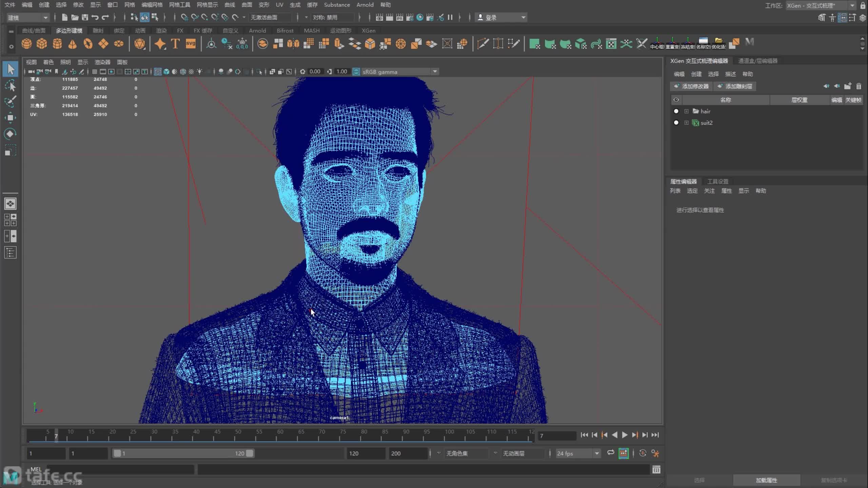Select the arrow Select tool in toolbox

(11, 69)
